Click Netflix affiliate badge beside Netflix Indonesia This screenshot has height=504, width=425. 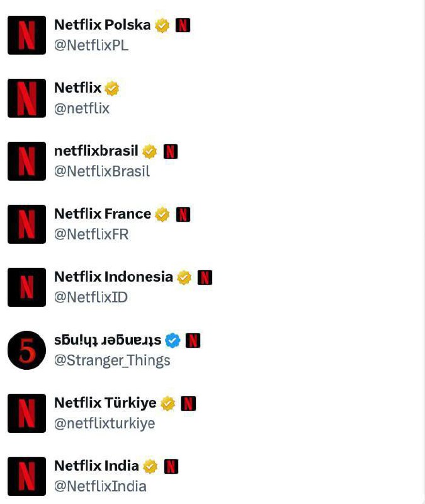pos(205,277)
